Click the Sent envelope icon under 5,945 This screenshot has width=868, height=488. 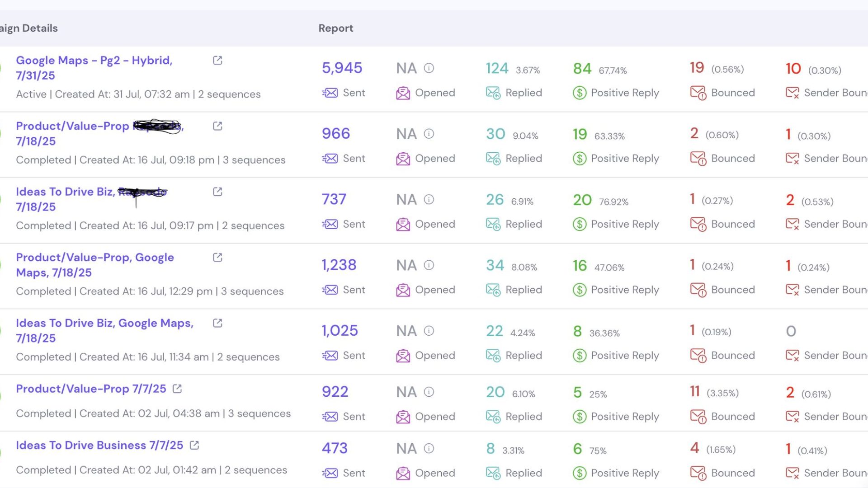[330, 93]
